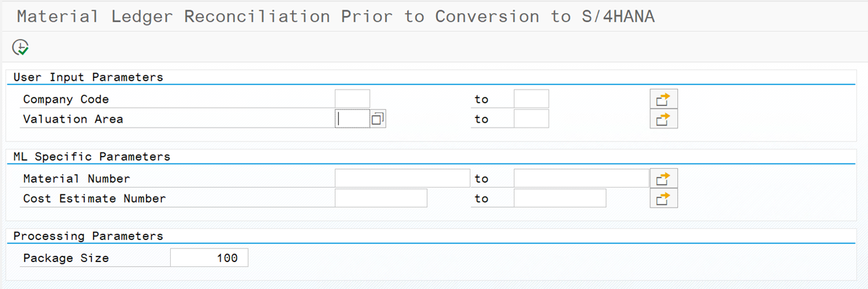Click the Package Size field label
The height and width of the screenshot is (289, 868).
tap(66, 258)
